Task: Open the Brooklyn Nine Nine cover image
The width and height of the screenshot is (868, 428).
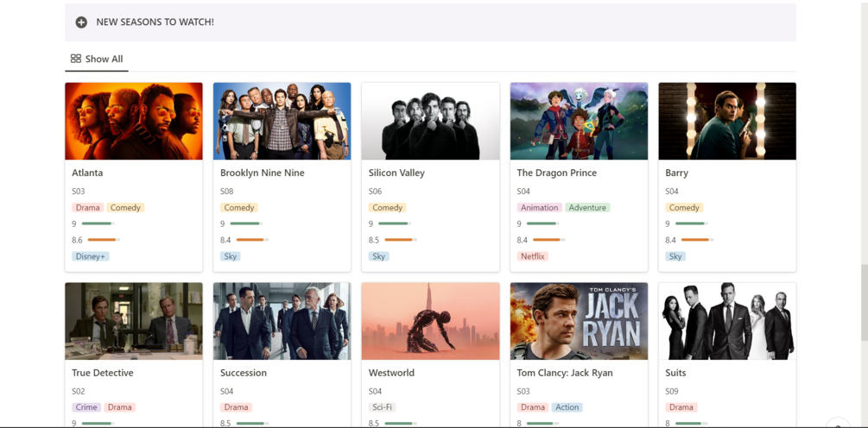Action: pyautogui.click(x=282, y=121)
